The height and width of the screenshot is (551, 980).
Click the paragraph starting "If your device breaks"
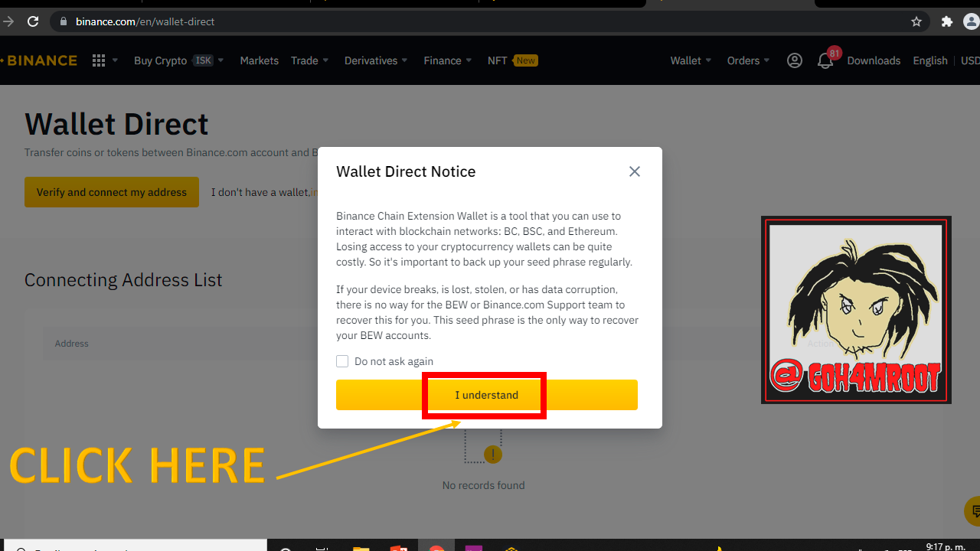[x=488, y=312]
